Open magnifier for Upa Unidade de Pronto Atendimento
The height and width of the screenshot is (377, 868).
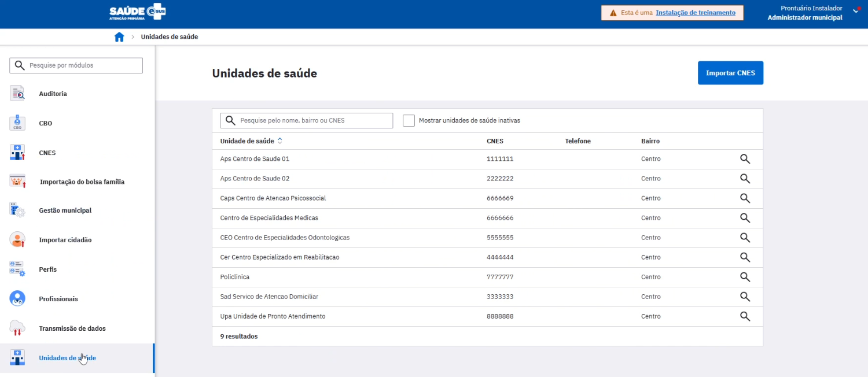pos(745,316)
